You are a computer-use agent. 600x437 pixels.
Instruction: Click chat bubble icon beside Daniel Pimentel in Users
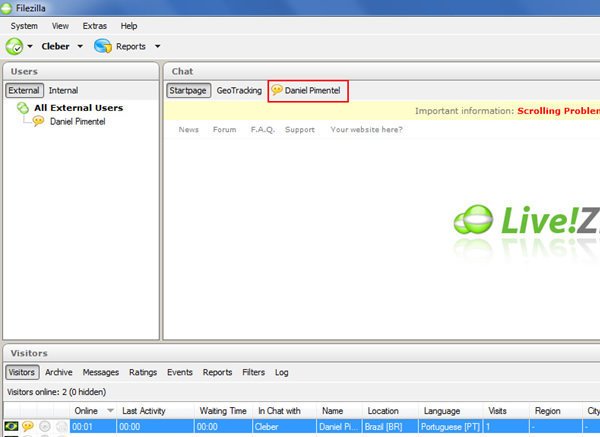click(39, 121)
